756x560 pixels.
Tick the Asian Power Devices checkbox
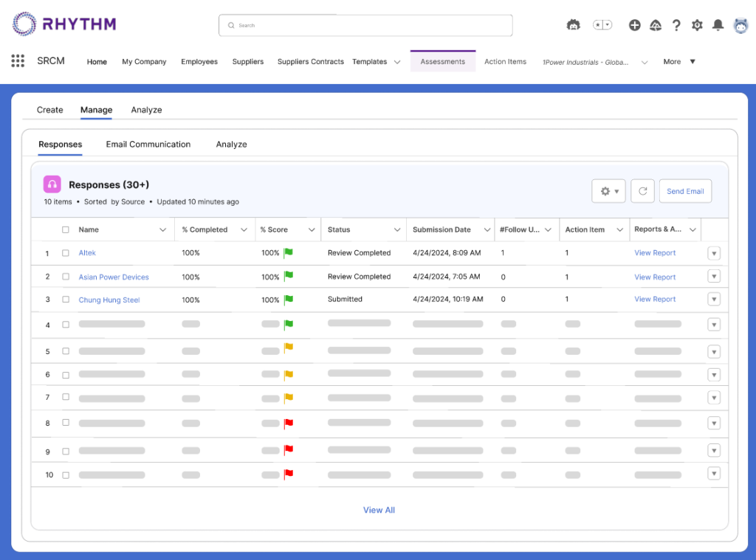coord(66,277)
